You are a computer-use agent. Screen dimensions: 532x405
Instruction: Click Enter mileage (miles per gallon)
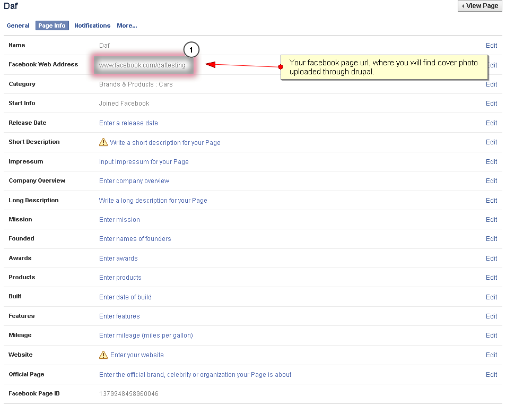146,335
